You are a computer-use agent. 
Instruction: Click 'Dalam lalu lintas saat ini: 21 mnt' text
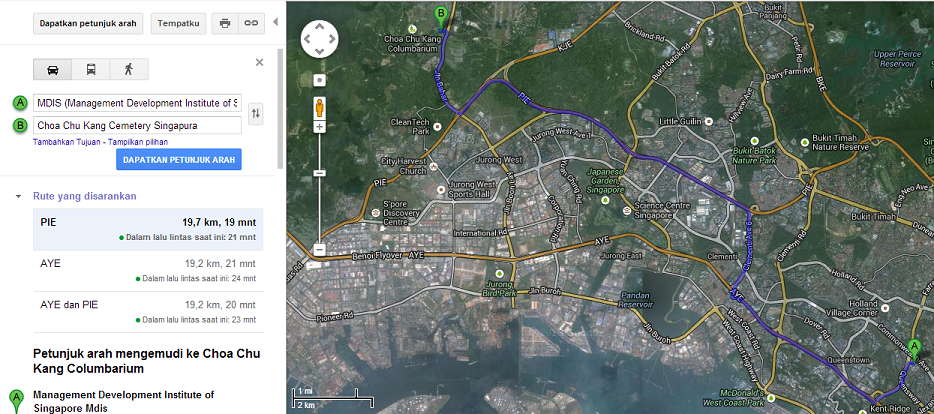(191, 237)
